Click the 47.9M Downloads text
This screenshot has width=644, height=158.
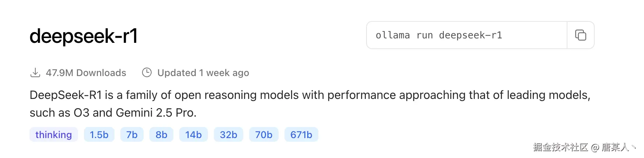point(86,73)
